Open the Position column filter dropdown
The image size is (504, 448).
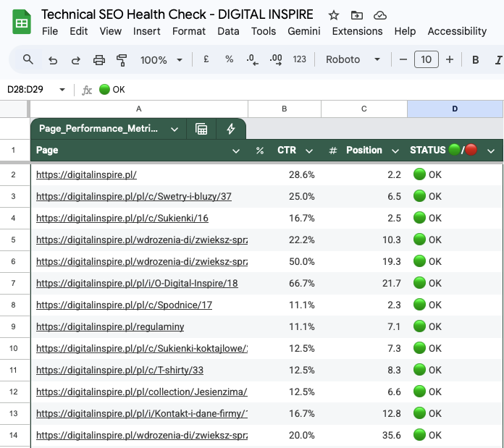tap(395, 151)
